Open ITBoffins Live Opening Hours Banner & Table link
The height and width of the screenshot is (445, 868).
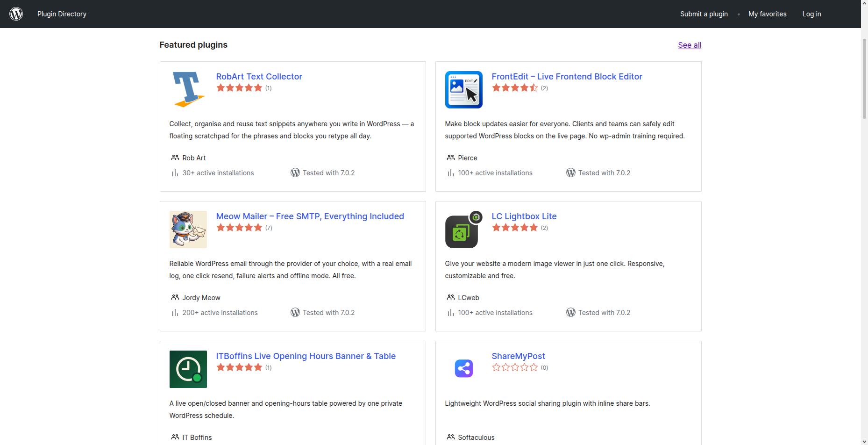[306, 356]
